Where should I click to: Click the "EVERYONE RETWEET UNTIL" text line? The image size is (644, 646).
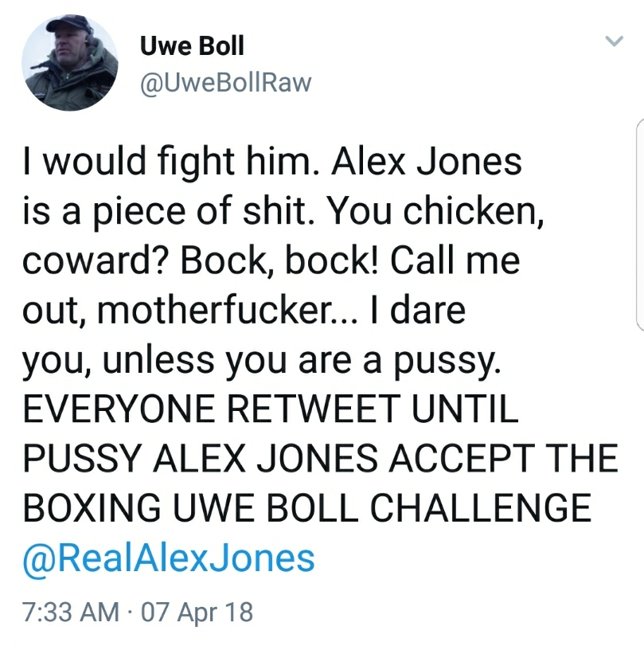[271, 409]
